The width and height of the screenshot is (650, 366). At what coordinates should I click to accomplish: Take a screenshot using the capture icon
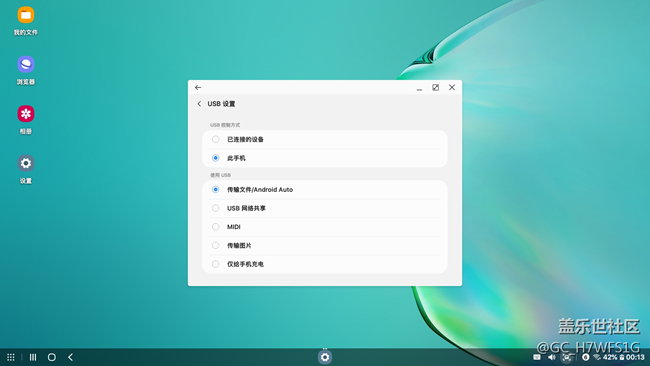click(567, 357)
